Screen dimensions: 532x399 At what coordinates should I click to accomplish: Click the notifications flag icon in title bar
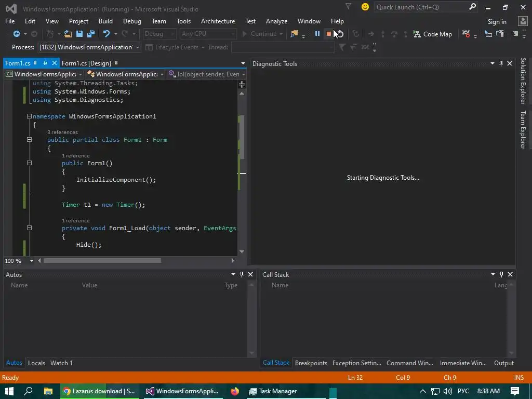click(x=348, y=6)
